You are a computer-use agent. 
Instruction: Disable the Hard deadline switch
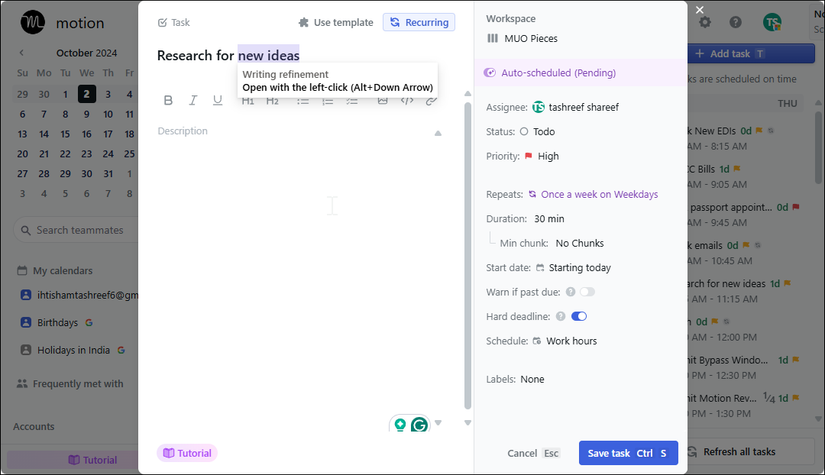579,316
